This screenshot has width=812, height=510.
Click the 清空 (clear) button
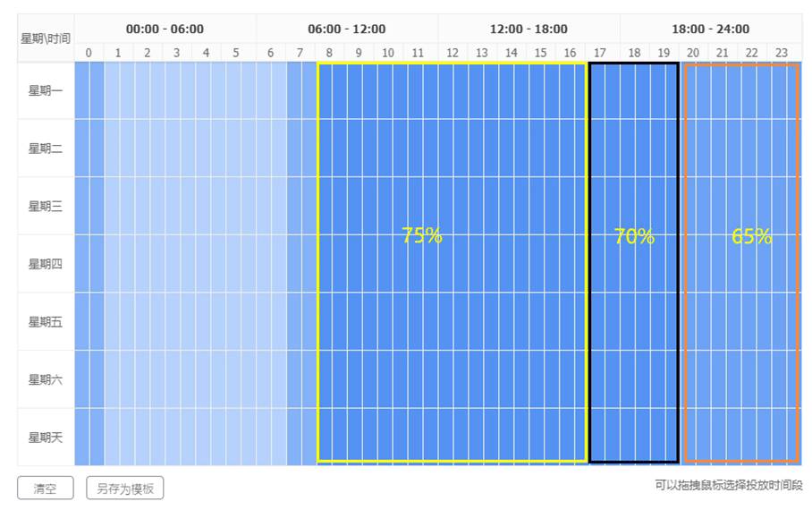point(45,489)
